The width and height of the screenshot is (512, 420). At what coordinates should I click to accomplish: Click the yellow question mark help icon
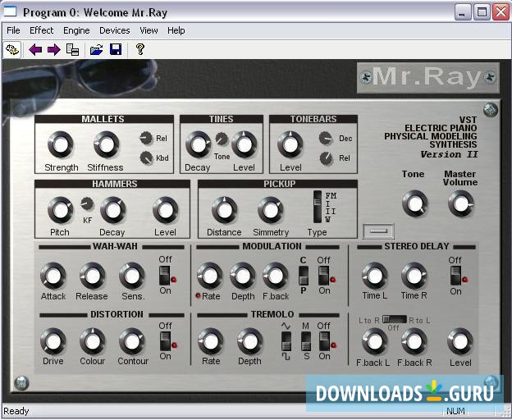[139, 50]
